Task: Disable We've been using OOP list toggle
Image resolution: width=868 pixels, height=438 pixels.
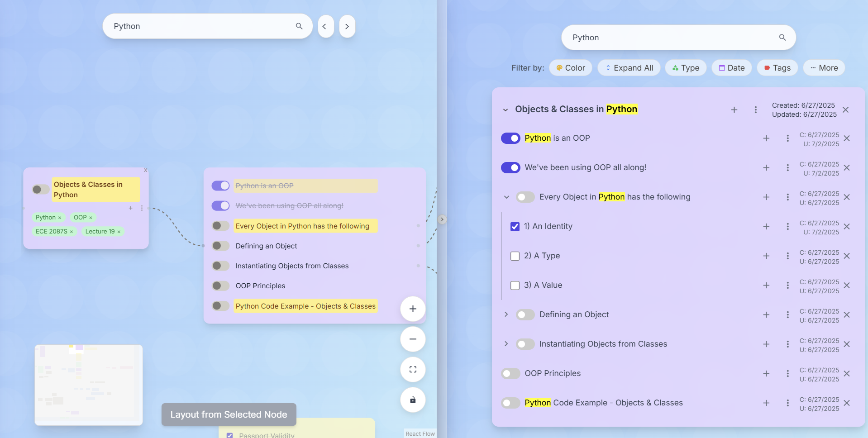Action: coord(510,167)
